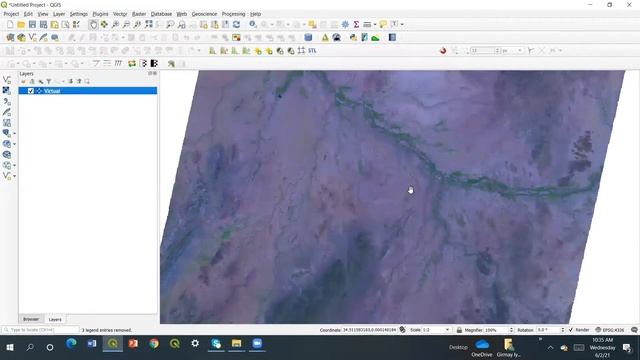
Task: Expand virtual layer dropdown at side toolbar bottom
Action: [x=15, y=176]
